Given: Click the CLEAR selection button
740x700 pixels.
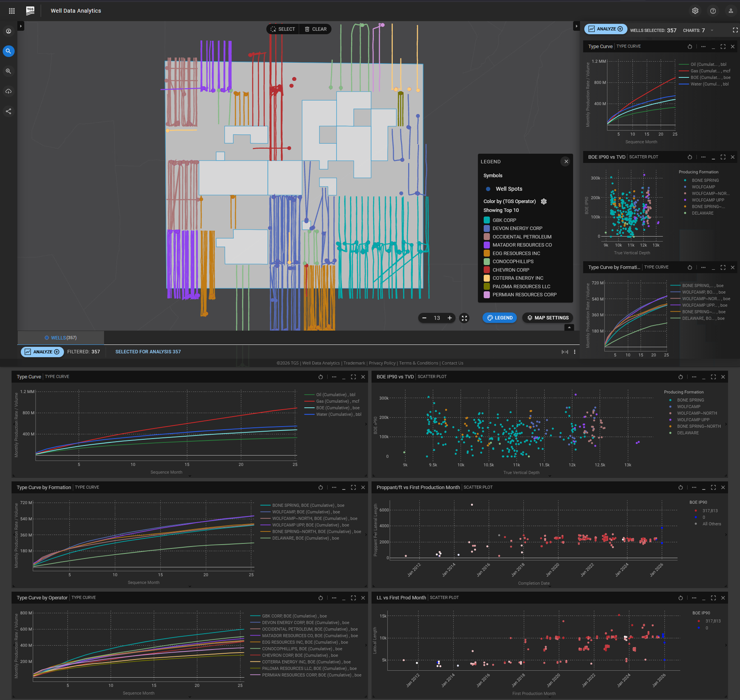Looking at the screenshot, I should pyautogui.click(x=316, y=29).
